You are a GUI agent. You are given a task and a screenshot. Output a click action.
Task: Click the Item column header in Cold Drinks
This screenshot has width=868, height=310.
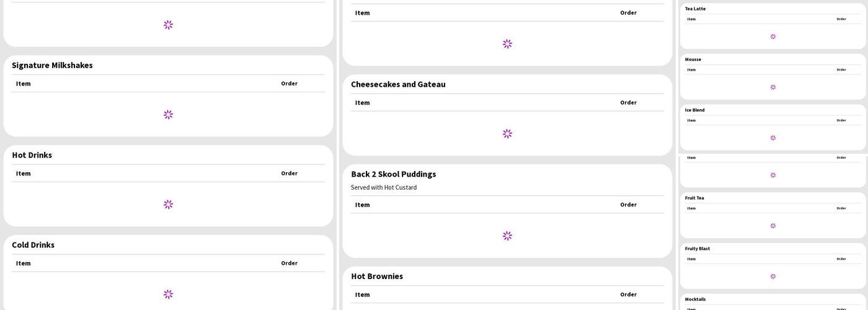[24, 263]
